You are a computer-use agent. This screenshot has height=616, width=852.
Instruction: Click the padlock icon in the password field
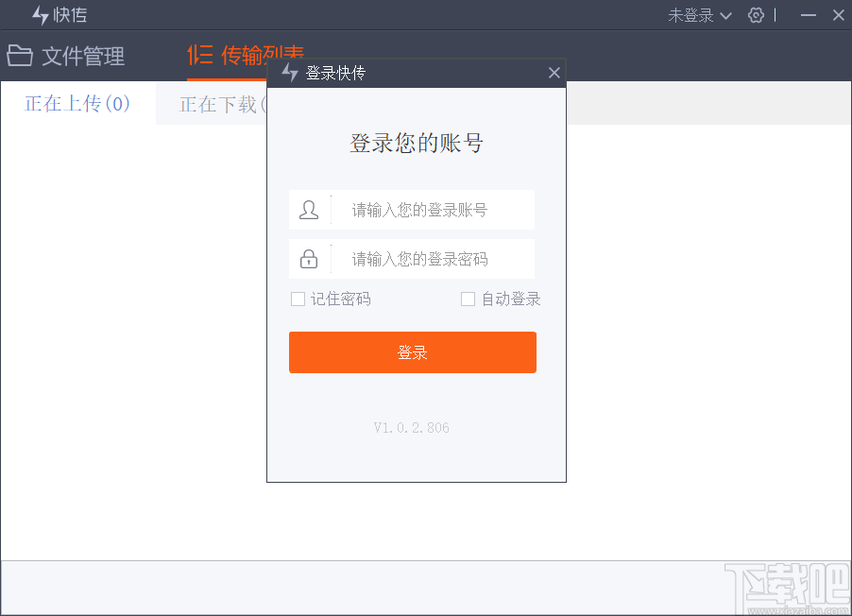(x=310, y=258)
